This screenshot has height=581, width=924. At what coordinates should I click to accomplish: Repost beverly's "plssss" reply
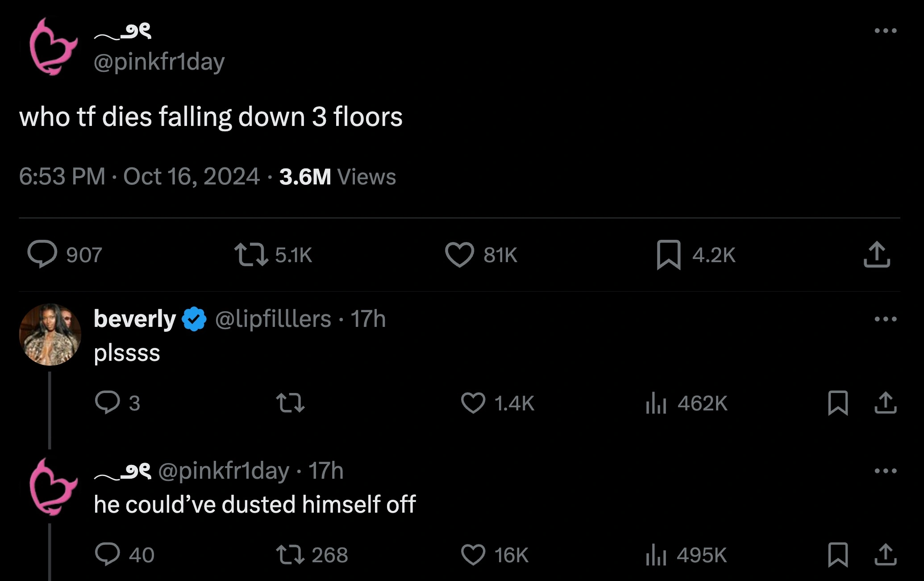[290, 402]
